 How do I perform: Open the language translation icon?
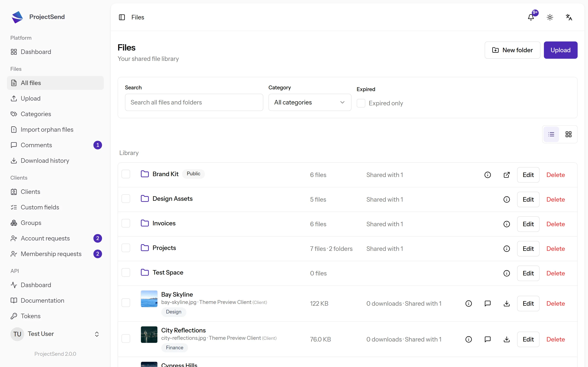[x=569, y=17]
